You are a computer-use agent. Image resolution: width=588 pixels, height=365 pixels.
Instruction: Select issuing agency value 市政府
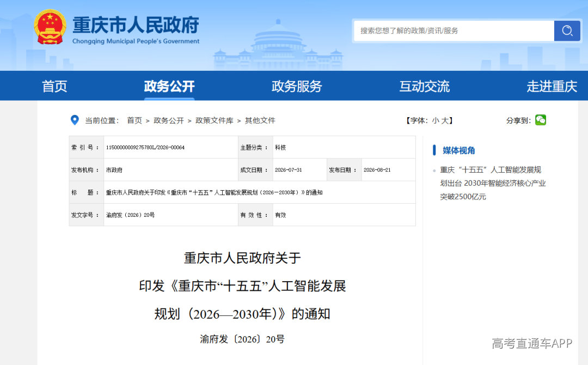114,170
